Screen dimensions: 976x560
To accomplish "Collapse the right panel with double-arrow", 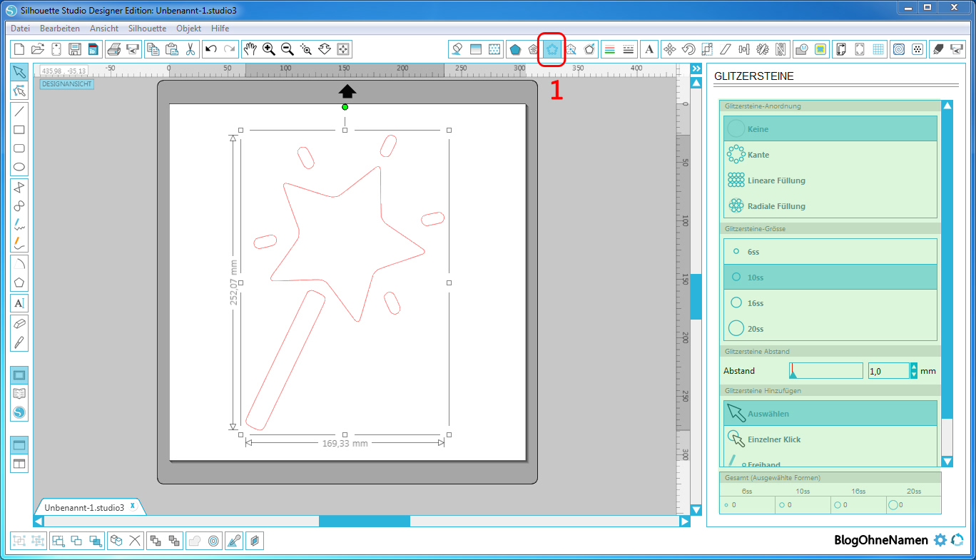I will coord(696,68).
